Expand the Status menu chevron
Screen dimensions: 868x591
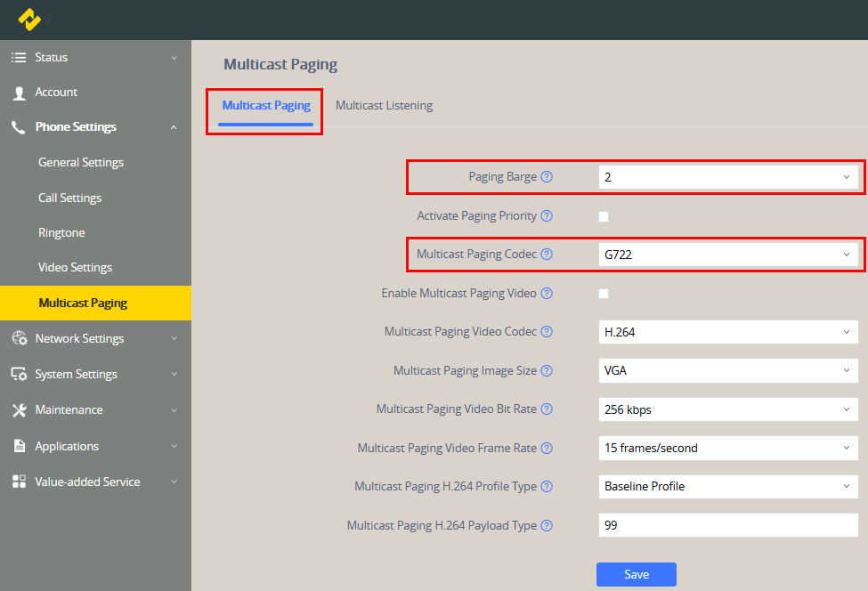point(174,58)
